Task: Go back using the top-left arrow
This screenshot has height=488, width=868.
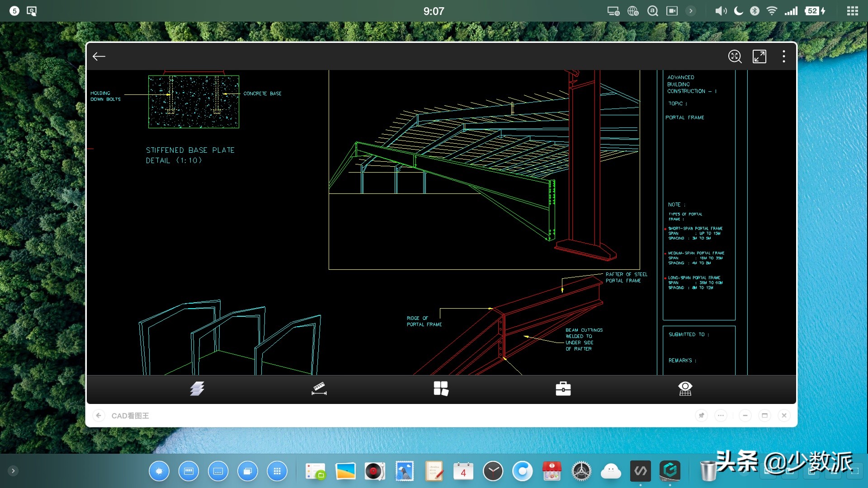Action: [99, 56]
